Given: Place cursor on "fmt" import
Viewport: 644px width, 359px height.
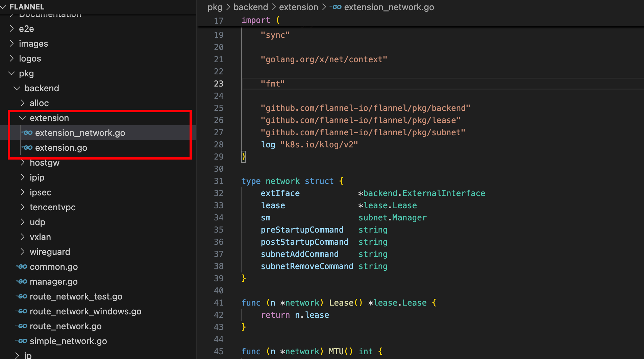Looking at the screenshot, I should pyautogui.click(x=273, y=83).
